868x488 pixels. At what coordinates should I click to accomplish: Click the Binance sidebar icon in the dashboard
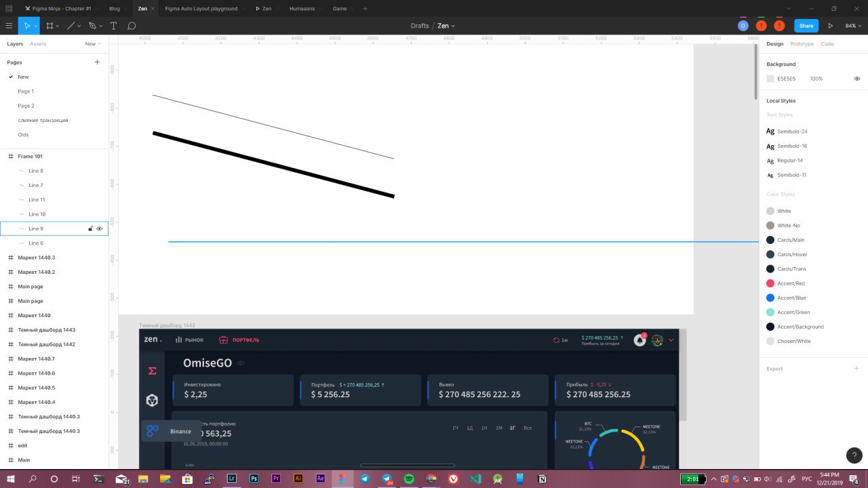tap(153, 431)
